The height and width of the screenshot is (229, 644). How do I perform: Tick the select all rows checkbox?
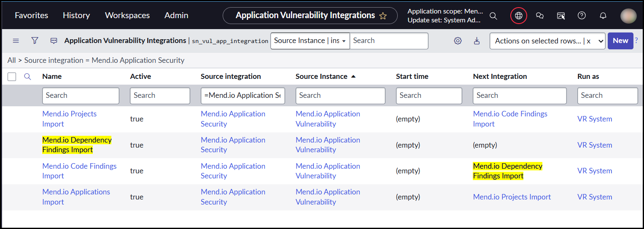click(12, 77)
